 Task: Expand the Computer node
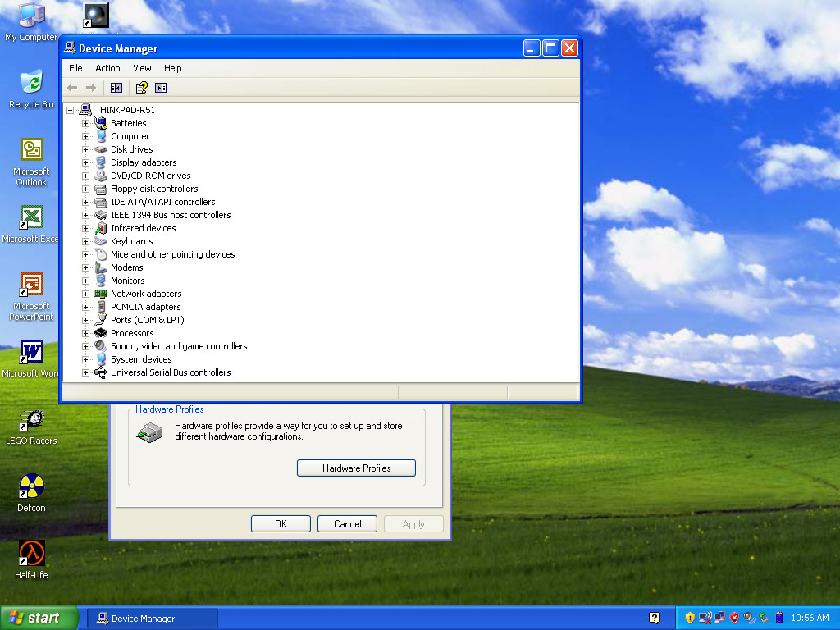[85, 137]
